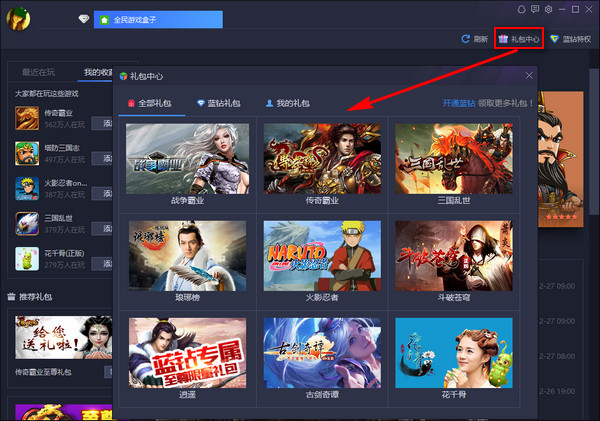Viewport: 600px width, 421px height.
Task: Click the add button beside 花千骨(正版)
Action: click(x=102, y=264)
